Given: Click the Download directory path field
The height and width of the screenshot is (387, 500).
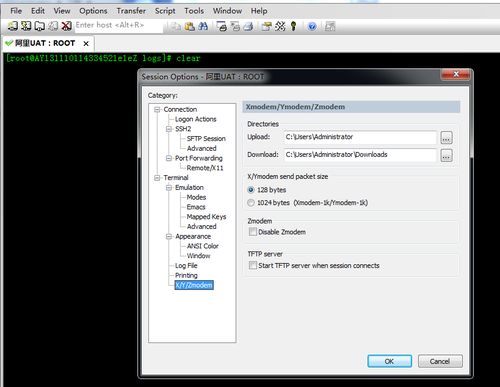Looking at the screenshot, I should [360, 155].
